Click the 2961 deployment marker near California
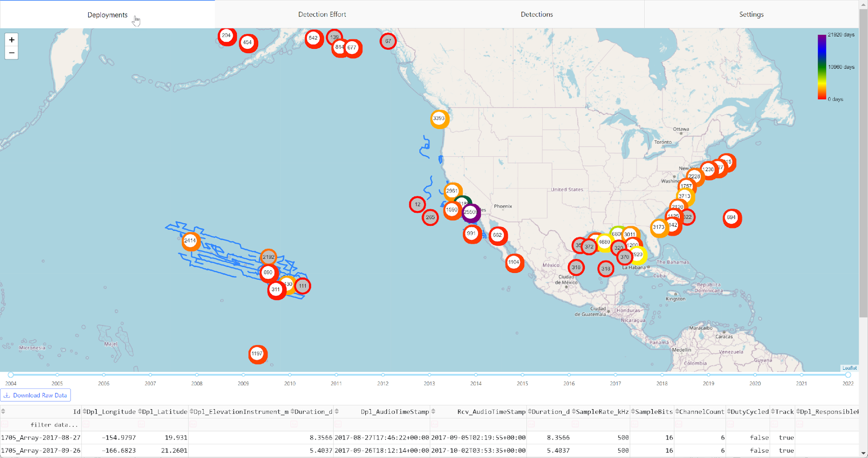The image size is (868, 458). [452, 191]
